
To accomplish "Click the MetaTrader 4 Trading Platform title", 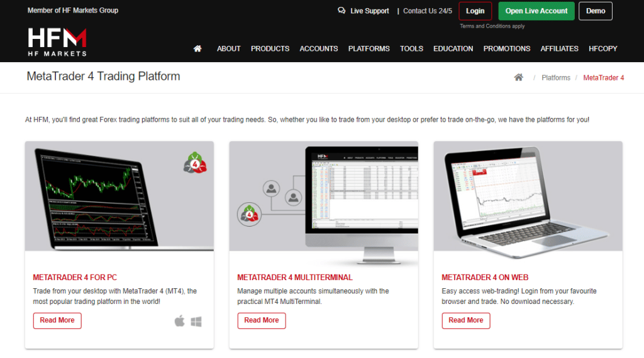I will pyautogui.click(x=104, y=76).
